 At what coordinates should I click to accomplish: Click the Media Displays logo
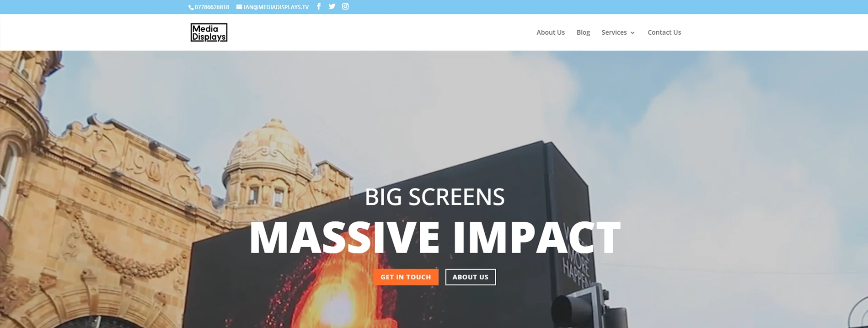(x=209, y=32)
